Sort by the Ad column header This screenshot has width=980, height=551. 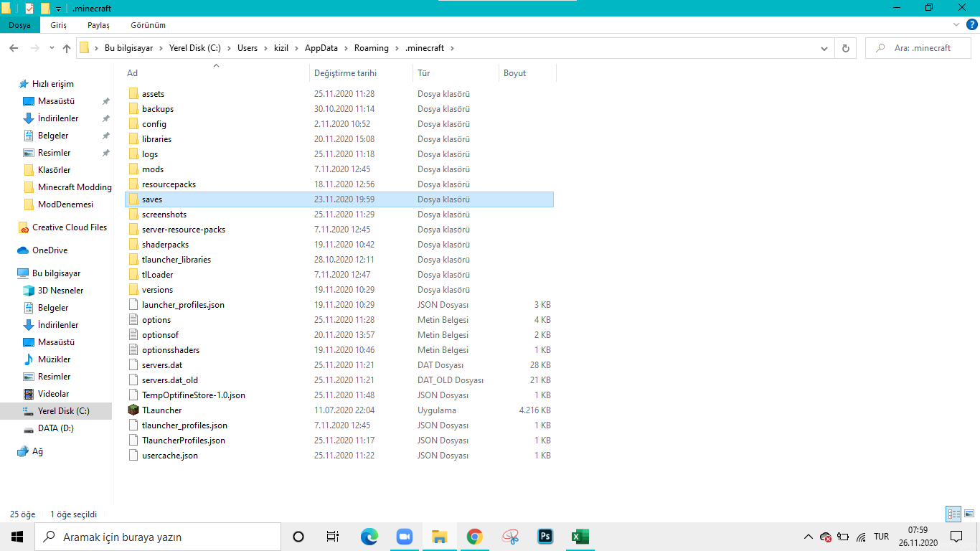click(x=216, y=73)
